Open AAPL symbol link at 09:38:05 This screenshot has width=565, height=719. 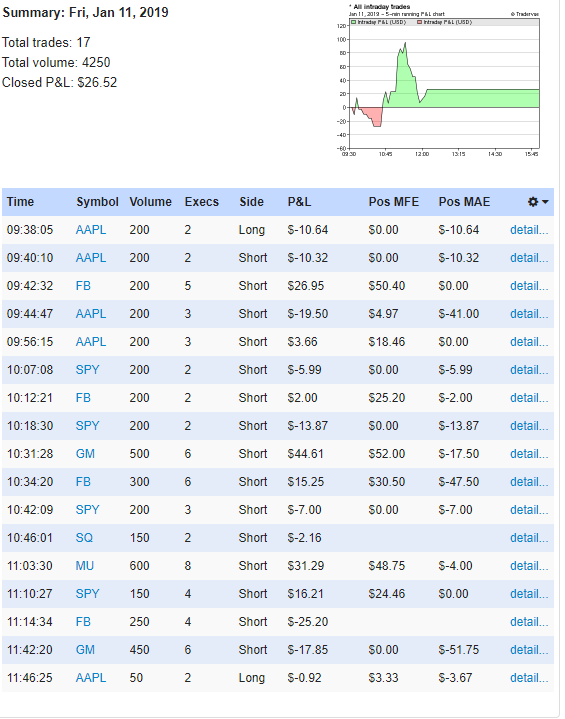91,230
